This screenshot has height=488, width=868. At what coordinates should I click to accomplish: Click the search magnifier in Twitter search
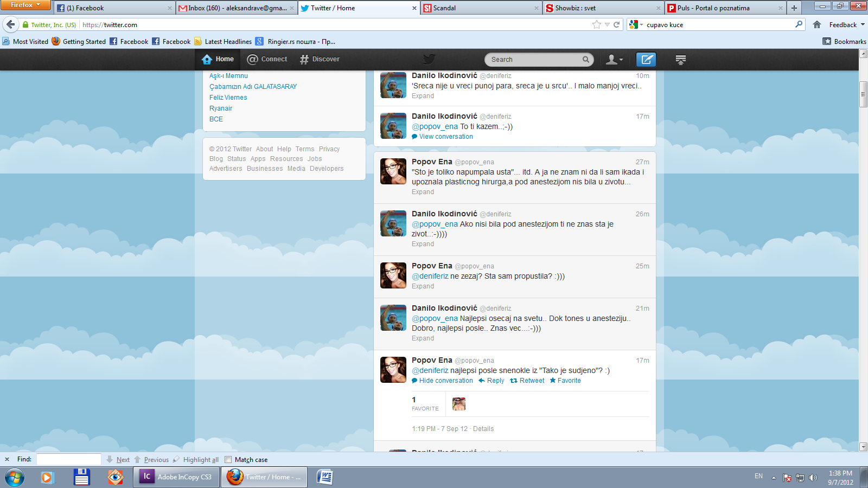pyautogui.click(x=586, y=60)
